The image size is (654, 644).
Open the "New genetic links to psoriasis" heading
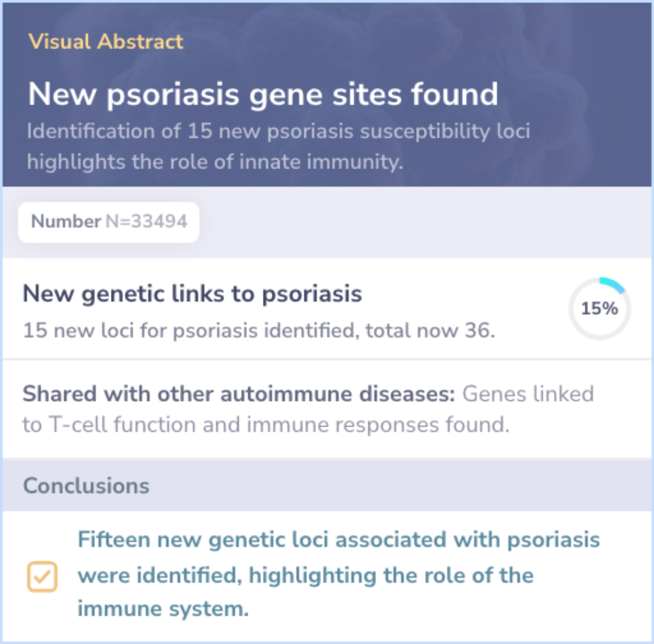coord(192,294)
